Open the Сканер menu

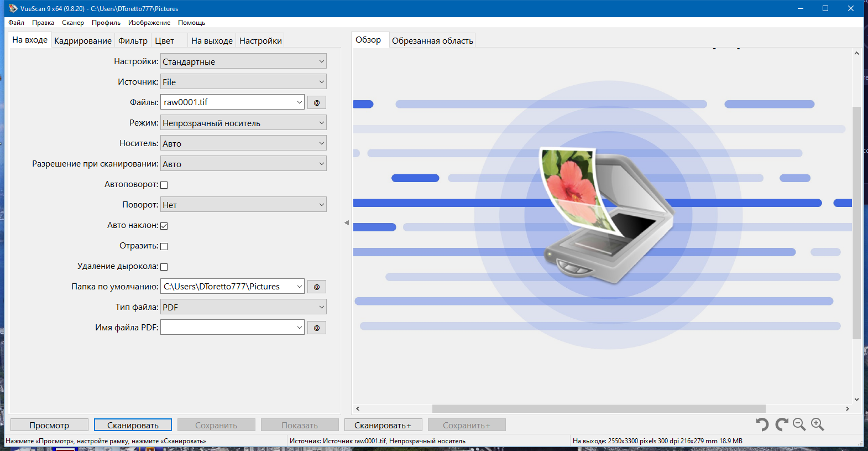(73, 23)
